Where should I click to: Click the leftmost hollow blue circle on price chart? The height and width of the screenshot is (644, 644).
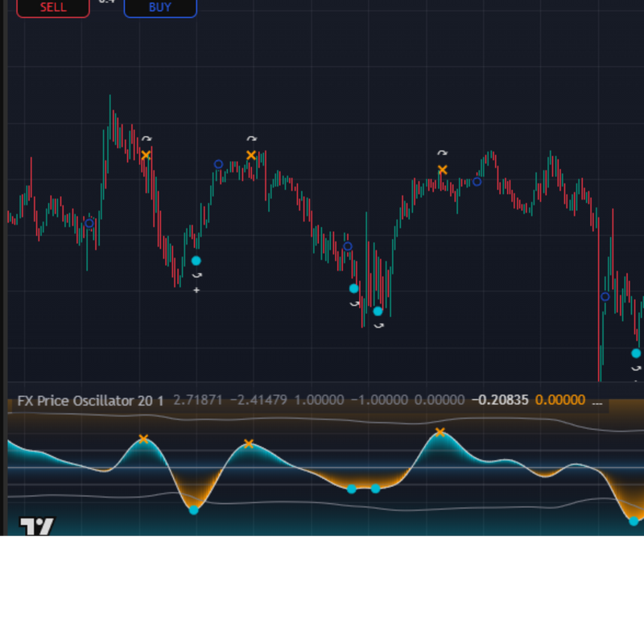pos(89,223)
